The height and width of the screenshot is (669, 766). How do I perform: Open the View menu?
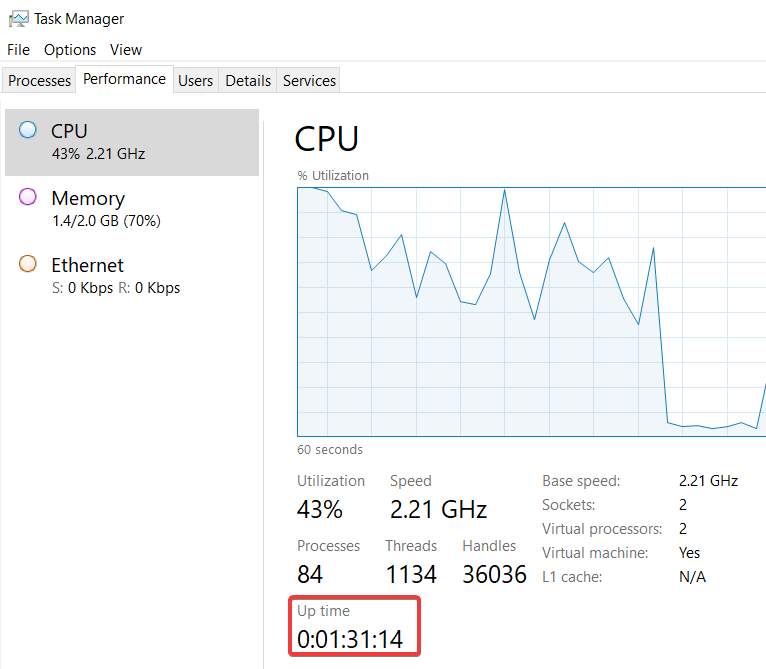point(126,49)
